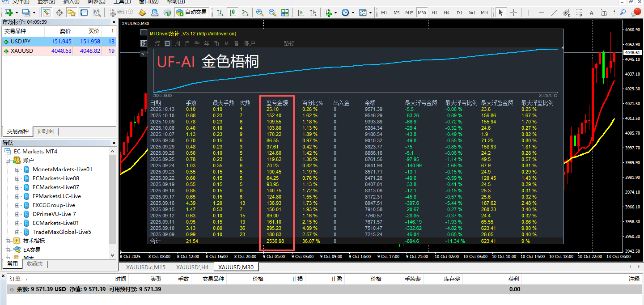Expand the EA交易 tree node
The width and height of the screenshot is (644, 305).
pos(8,250)
